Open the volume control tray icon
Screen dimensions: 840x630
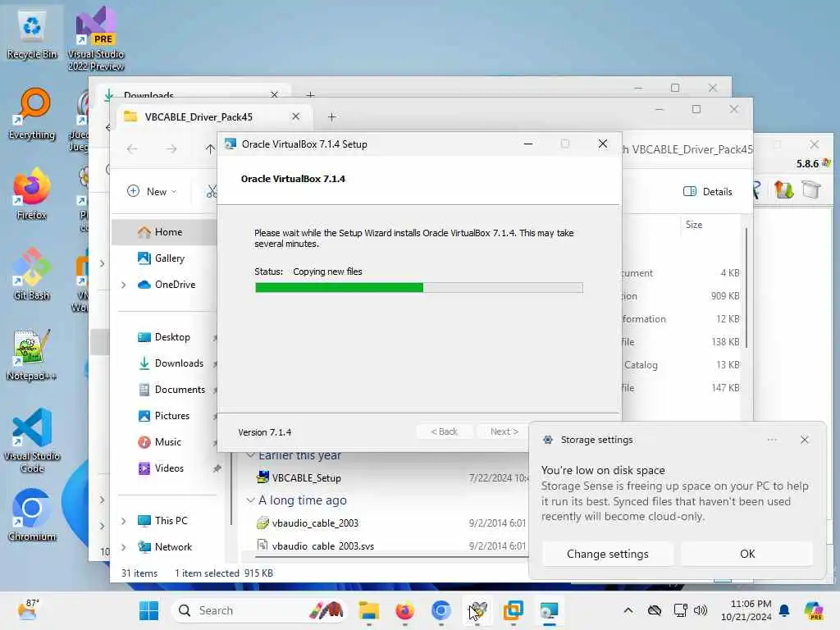701,610
